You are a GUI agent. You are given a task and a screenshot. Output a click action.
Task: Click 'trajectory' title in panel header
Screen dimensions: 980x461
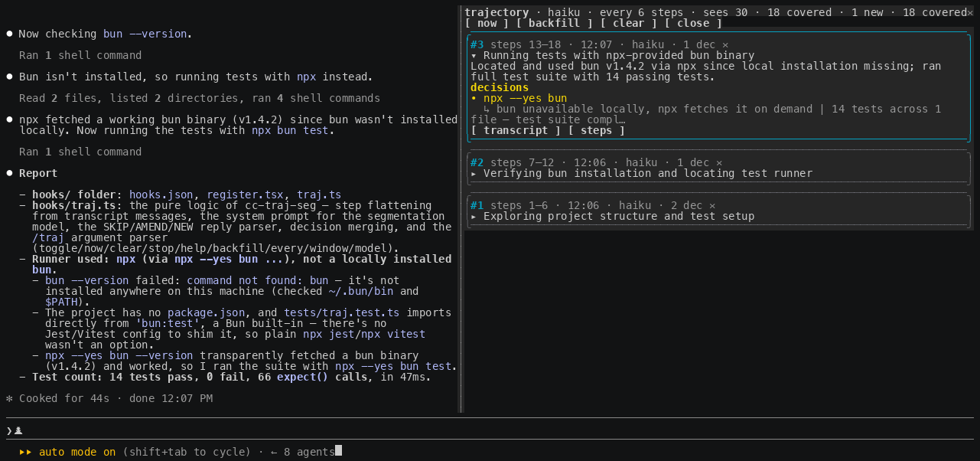(497, 12)
